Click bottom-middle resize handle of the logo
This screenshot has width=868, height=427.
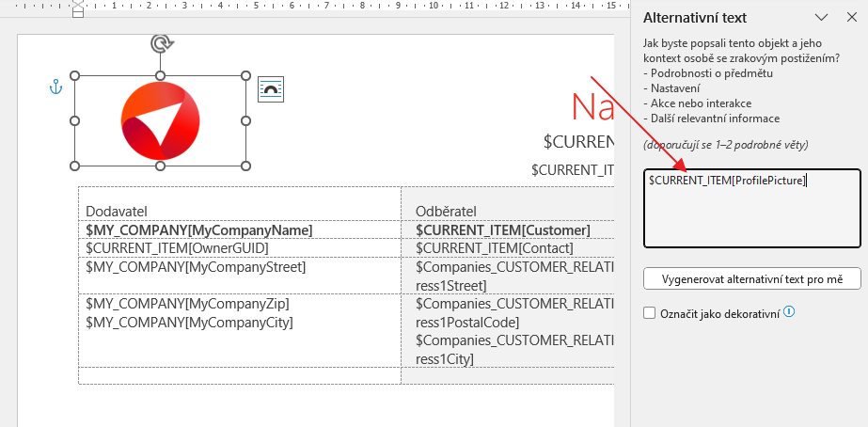[161, 166]
